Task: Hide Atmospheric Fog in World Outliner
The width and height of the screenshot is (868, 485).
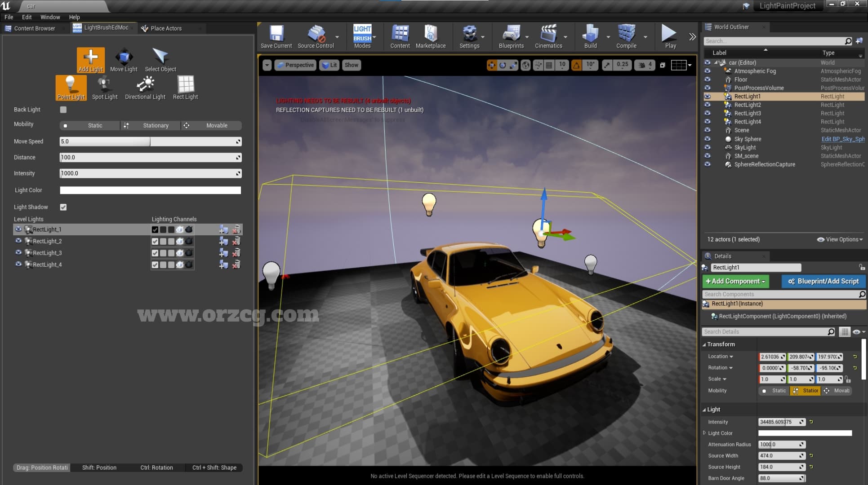Action: pyautogui.click(x=707, y=71)
